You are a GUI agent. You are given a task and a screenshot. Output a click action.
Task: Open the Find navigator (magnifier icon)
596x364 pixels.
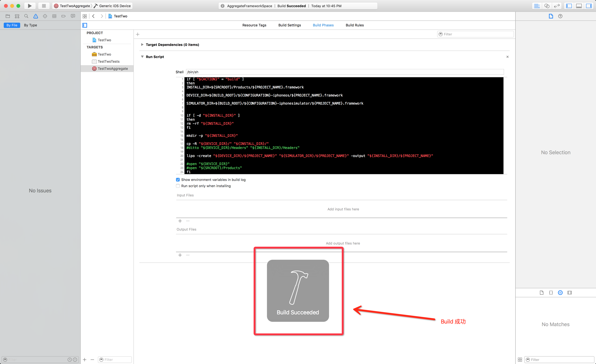(x=26, y=16)
